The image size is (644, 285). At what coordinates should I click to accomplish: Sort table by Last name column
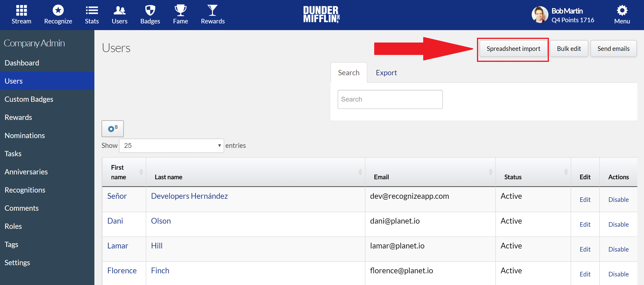255,172
